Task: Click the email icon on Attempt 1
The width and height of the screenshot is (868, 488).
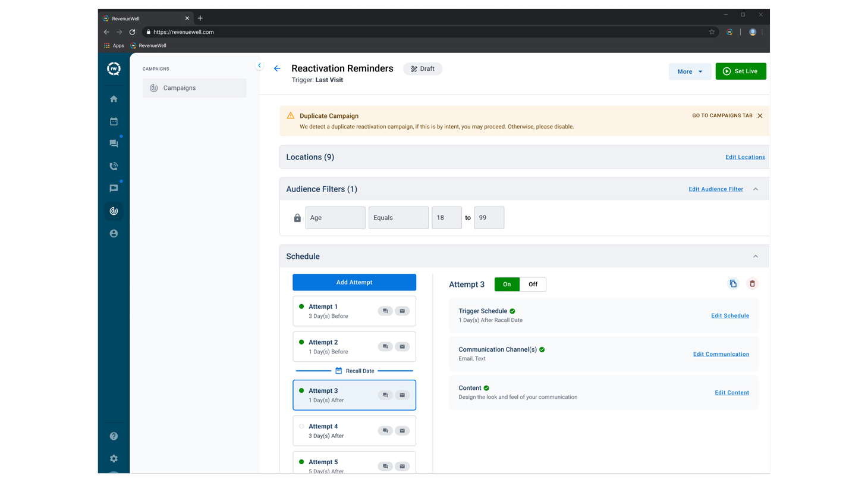Action: tap(402, 311)
